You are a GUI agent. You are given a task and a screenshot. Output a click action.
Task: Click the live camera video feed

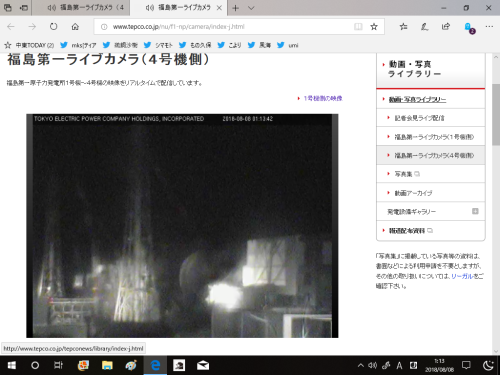pos(182,226)
